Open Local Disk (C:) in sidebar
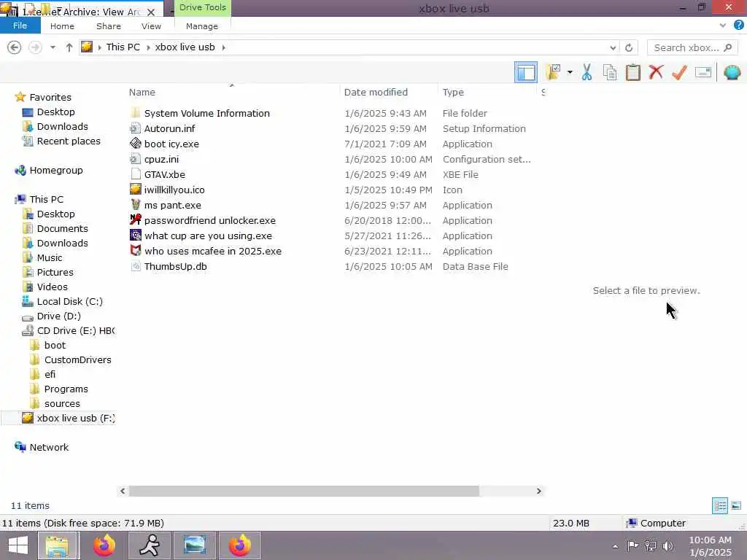Image resolution: width=747 pixels, height=560 pixels. pos(69,301)
